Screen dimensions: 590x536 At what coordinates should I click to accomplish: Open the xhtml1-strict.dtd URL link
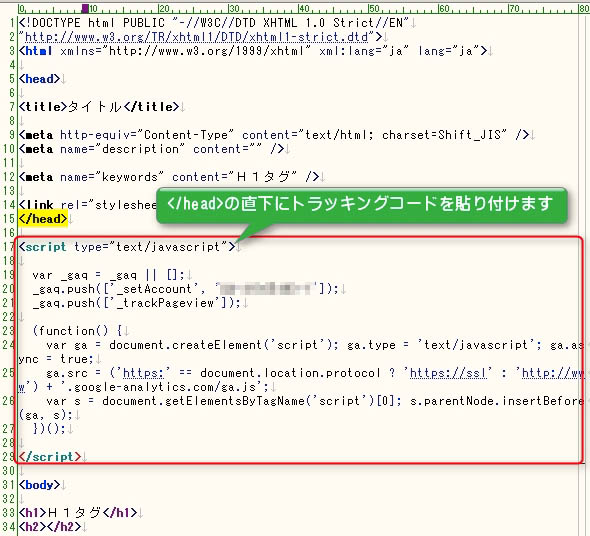click(196, 37)
